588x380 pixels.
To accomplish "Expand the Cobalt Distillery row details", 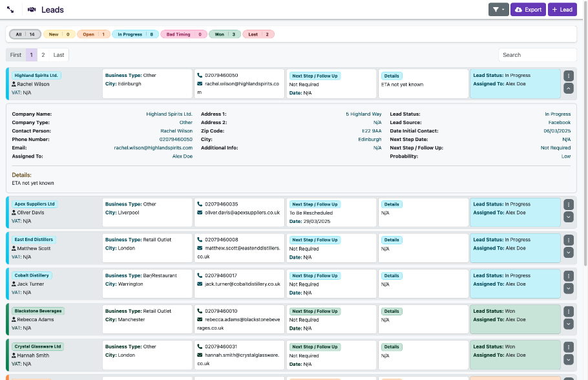I will tap(569, 288).
